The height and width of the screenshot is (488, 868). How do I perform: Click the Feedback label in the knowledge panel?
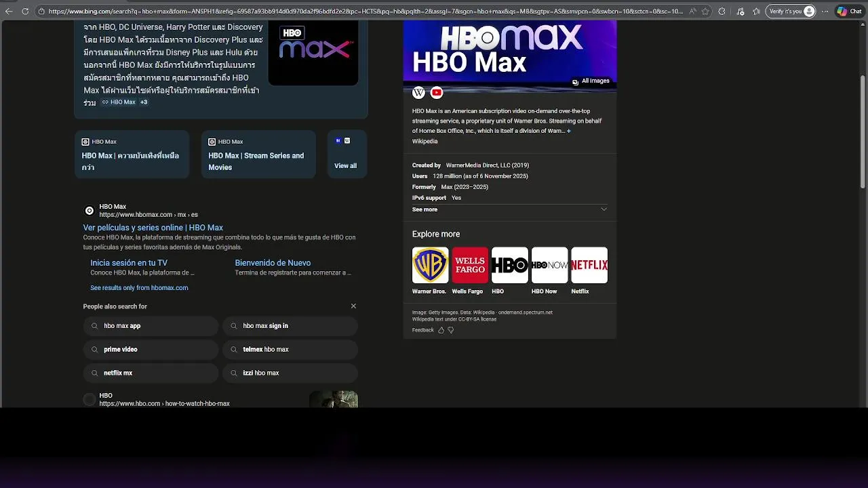[x=422, y=330]
